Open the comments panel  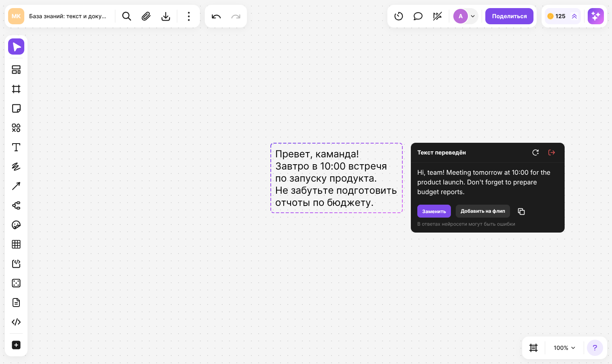[418, 16]
